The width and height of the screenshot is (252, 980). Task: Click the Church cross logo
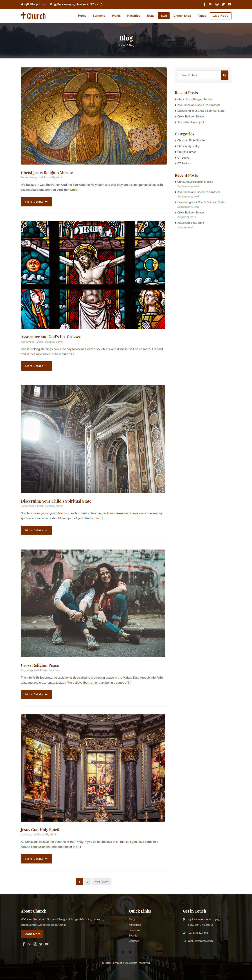click(33, 16)
